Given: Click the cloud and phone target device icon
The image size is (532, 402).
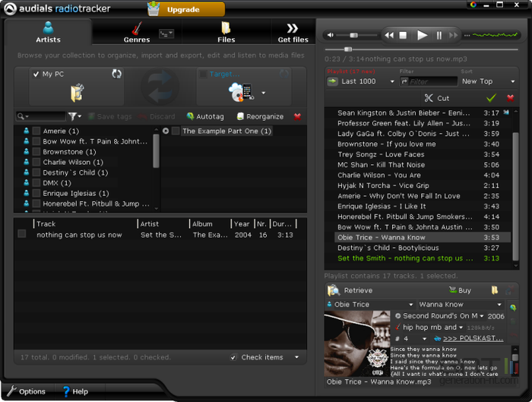Looking at the screenshot, I should [241, 93].
